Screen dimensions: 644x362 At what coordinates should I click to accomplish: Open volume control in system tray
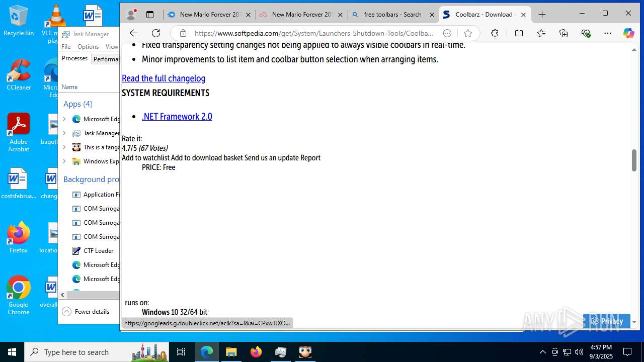pos(579,352)
